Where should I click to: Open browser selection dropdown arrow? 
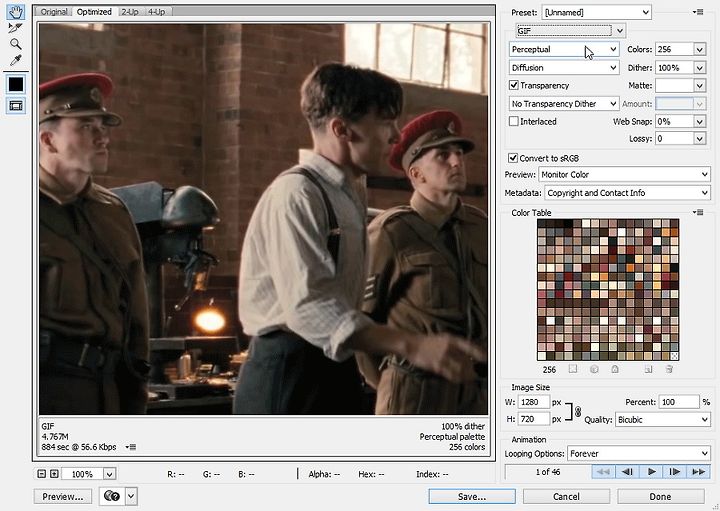coord(131,496)
